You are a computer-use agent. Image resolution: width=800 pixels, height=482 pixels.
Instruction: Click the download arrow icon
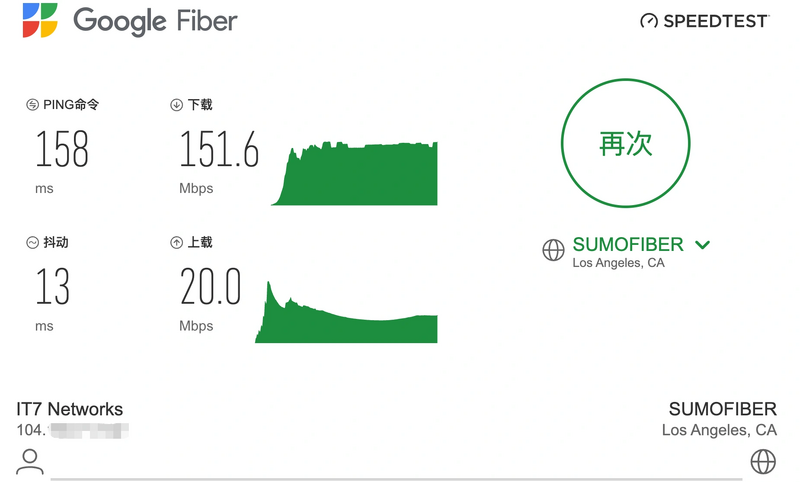tap(177, 104)
